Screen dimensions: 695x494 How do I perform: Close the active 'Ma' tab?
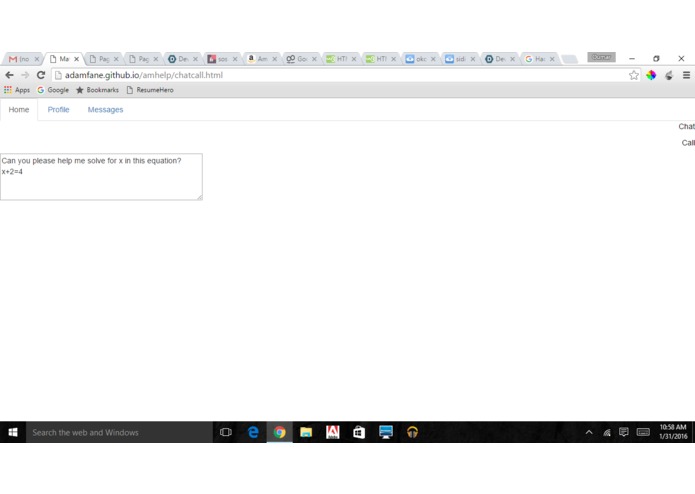[x=76, y=59]
